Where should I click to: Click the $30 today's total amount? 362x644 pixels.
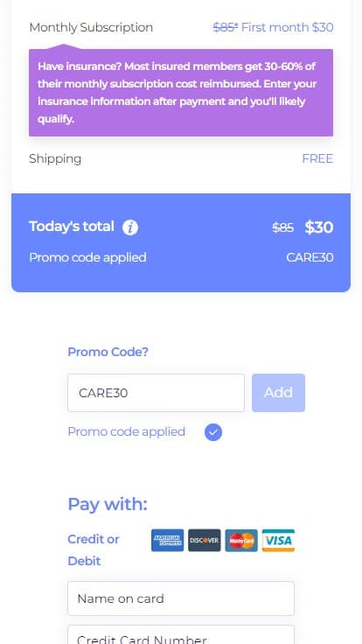pos(318,227)
